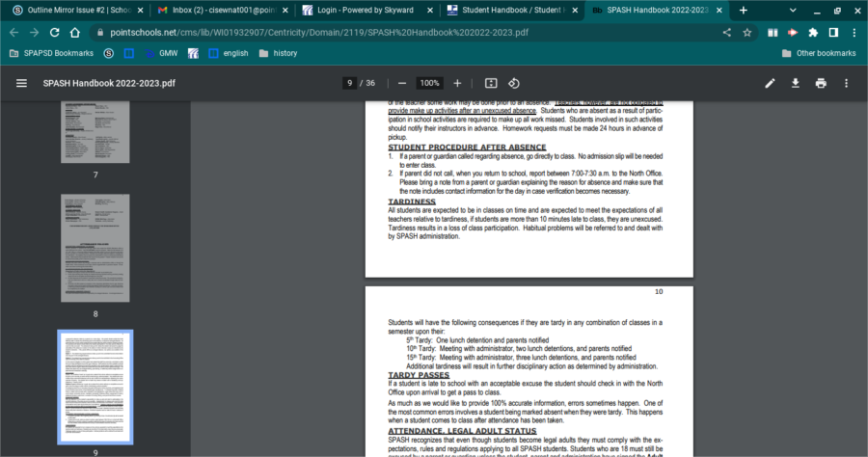Open the Extensions puzzle icon

coord(813,33)
